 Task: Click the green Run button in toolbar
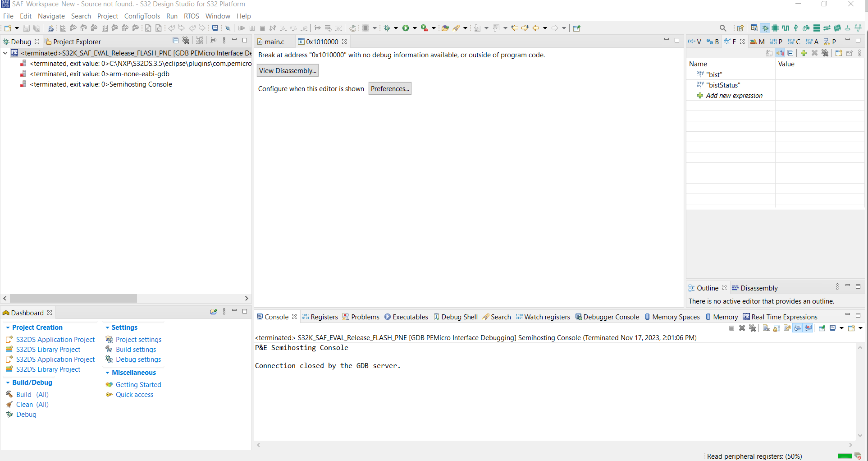[406, 28]
